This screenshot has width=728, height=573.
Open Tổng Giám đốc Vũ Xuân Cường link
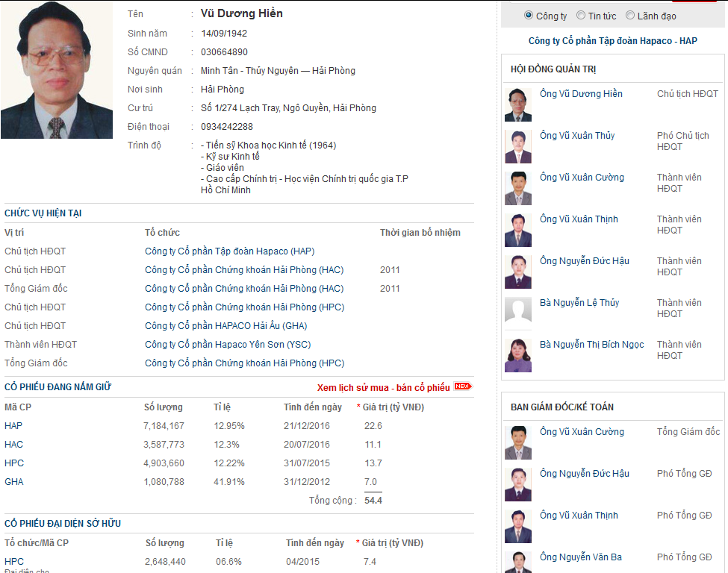582,431
